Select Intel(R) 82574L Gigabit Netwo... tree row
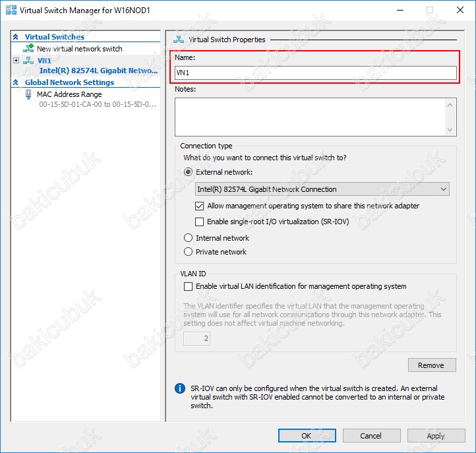Screen dimensions: 476x453 coord(99,71)
